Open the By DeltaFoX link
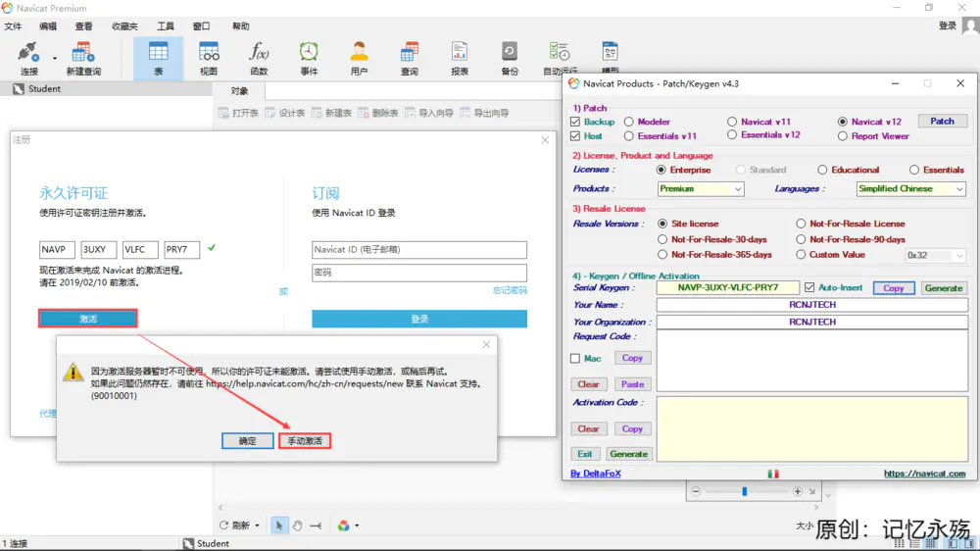This screenshot has width=980, height=551. pos(596,474)
